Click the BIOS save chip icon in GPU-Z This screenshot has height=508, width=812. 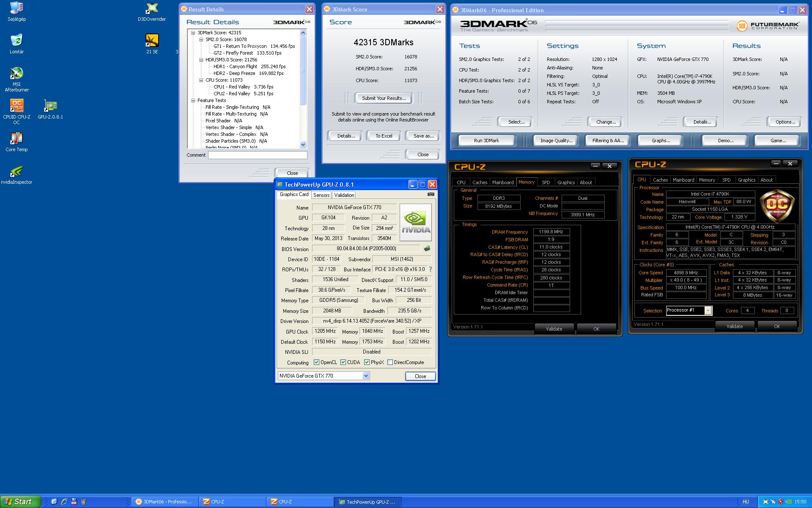(x=427, y=248)
